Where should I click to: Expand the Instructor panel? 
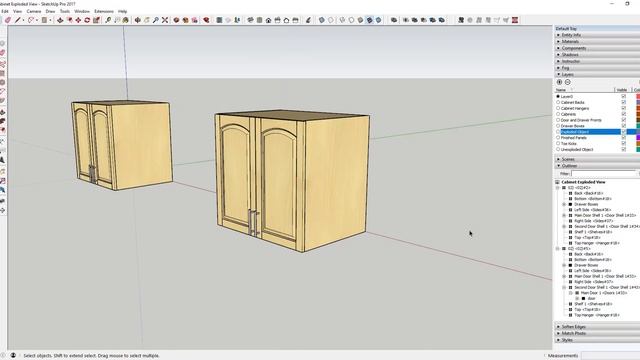(x=597, y=61)
